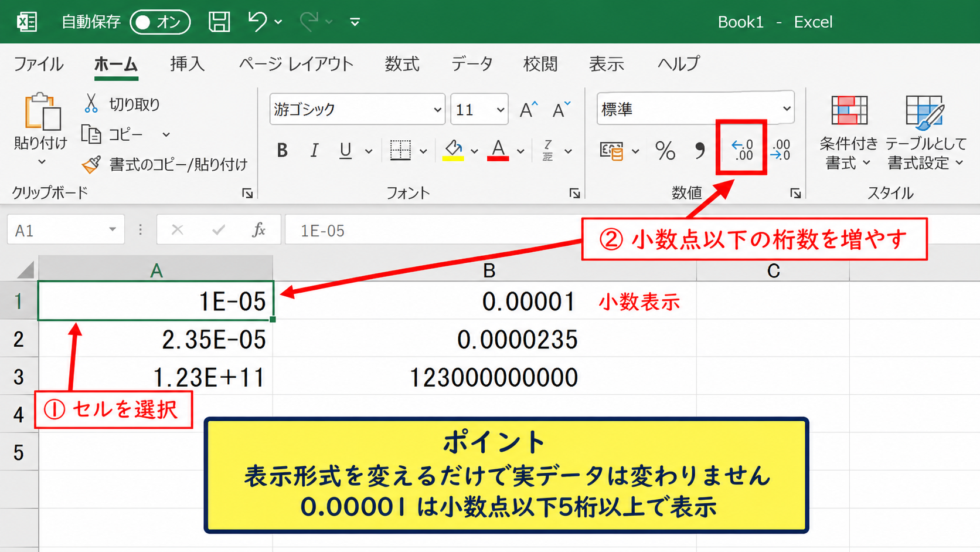Select all cells with corner triangle

tap(25, 269)
